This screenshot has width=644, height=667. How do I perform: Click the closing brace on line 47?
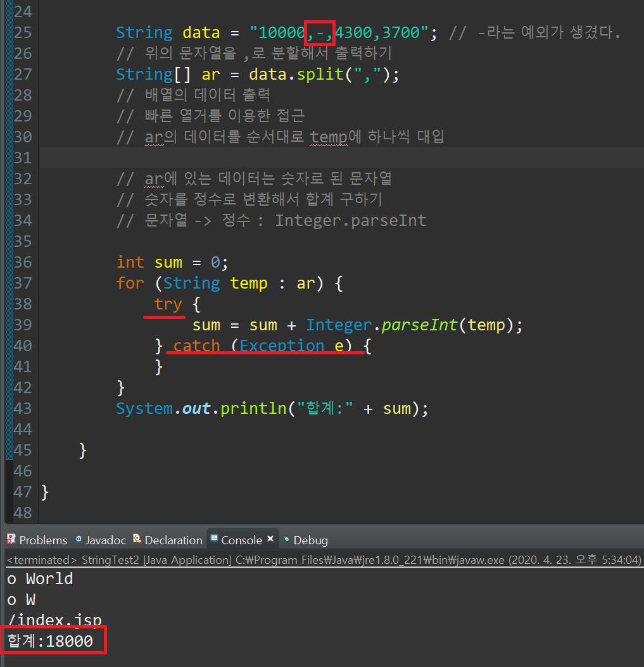45,492
